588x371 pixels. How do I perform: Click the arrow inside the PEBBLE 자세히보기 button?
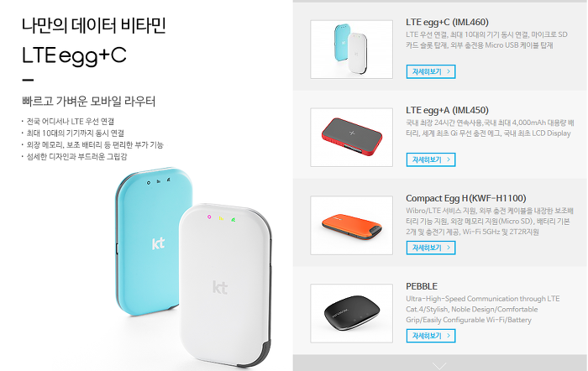point(449,336)
